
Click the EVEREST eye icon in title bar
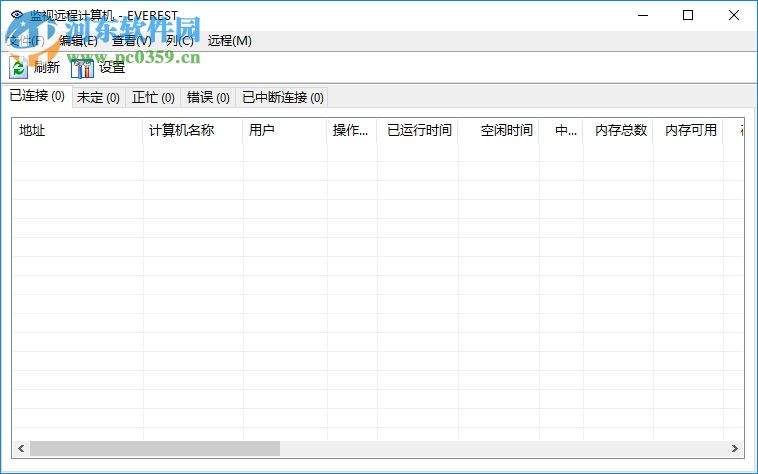click(x=17, y=15)
